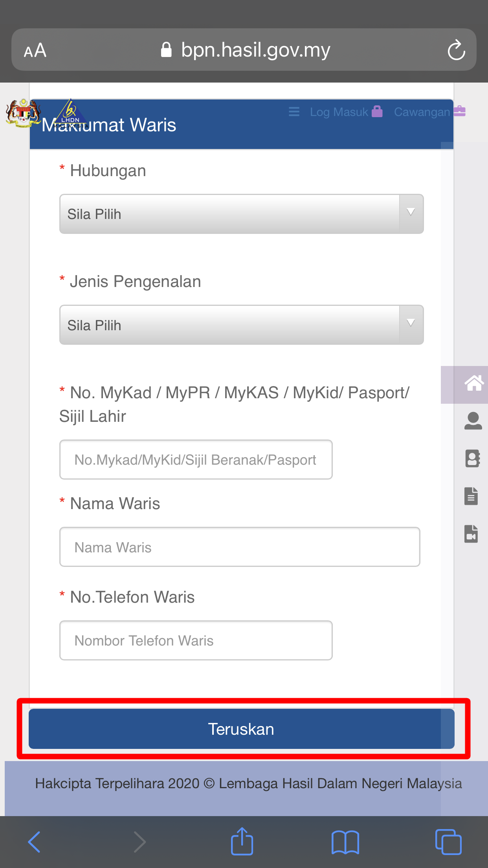Open the Safari share sheet
Screen dimensions: 488x868
(242, 842)
